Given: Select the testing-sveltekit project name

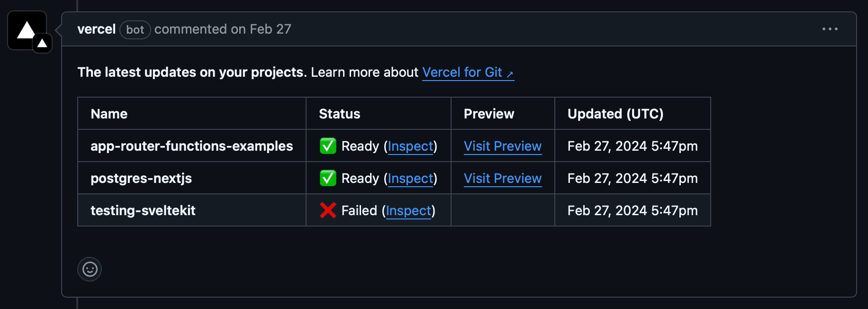Looking at the screenshot, I should coord(143,210).
